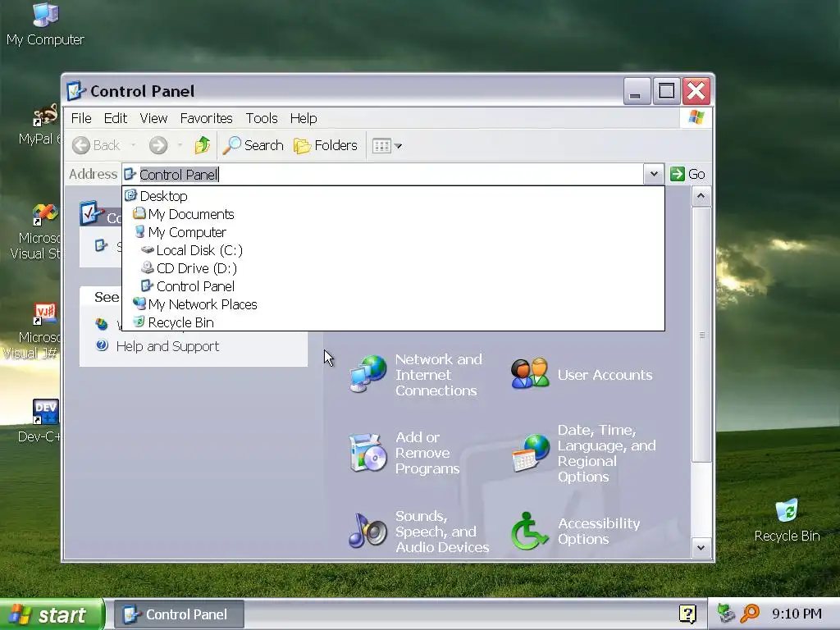The height and width of the screenshot is (630, 840).
Task: Click the User Accounts people icon
Action: click(530, 373)
